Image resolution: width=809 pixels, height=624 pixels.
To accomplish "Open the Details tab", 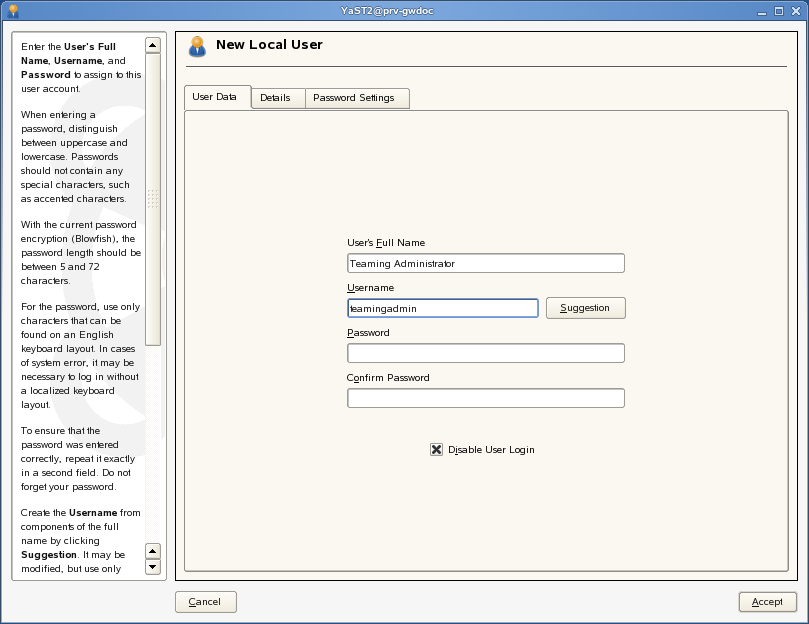I will (278, 98).
